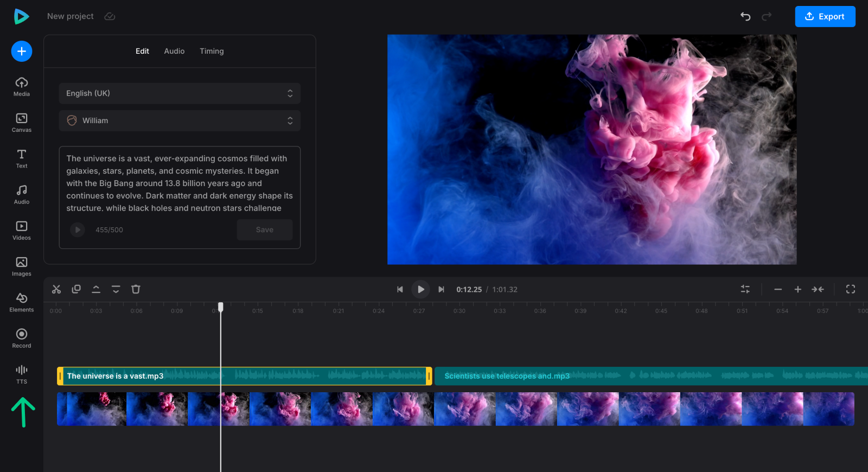Fit timeline to screen width
This screenshot has height=472, width=868.
pyautogui.click(x=818, y=289)
